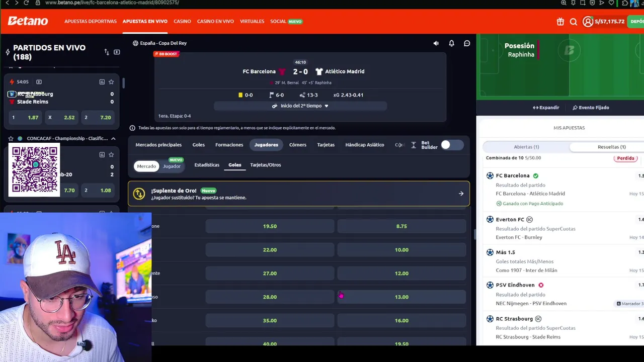Select Córners tab
This screenshot has width=644, height=362.
(297, 145)
